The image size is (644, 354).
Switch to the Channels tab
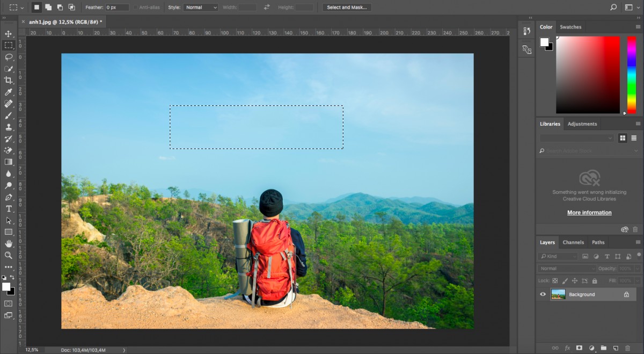tap(573, 242)
